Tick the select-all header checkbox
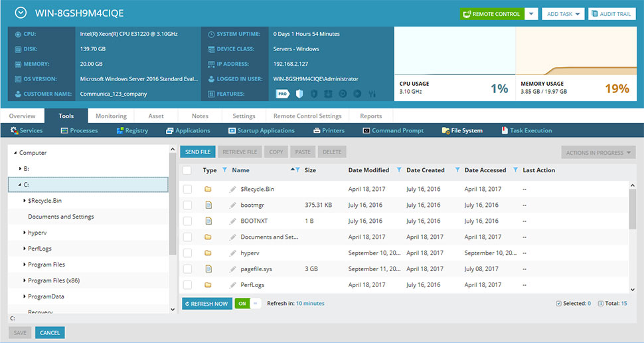The height and width of the screenshot is (343, 644). 187,170
